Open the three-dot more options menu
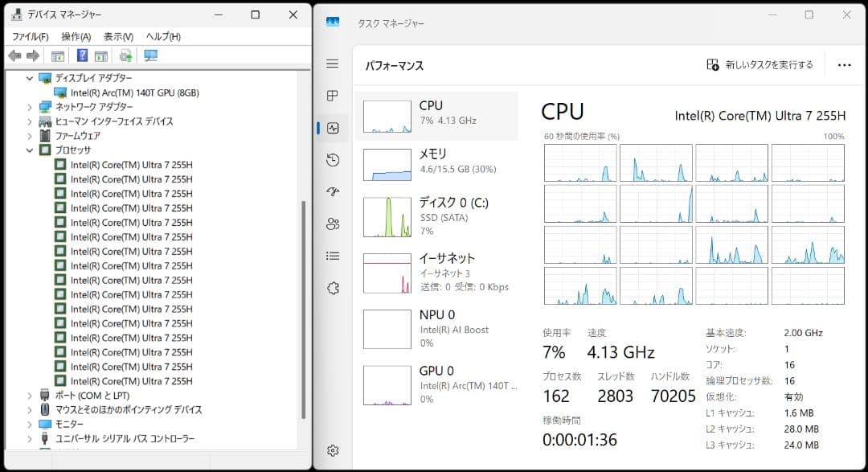The height and width of the screenshot is (472, 868). pyautogui.click(x=844, y=65)
